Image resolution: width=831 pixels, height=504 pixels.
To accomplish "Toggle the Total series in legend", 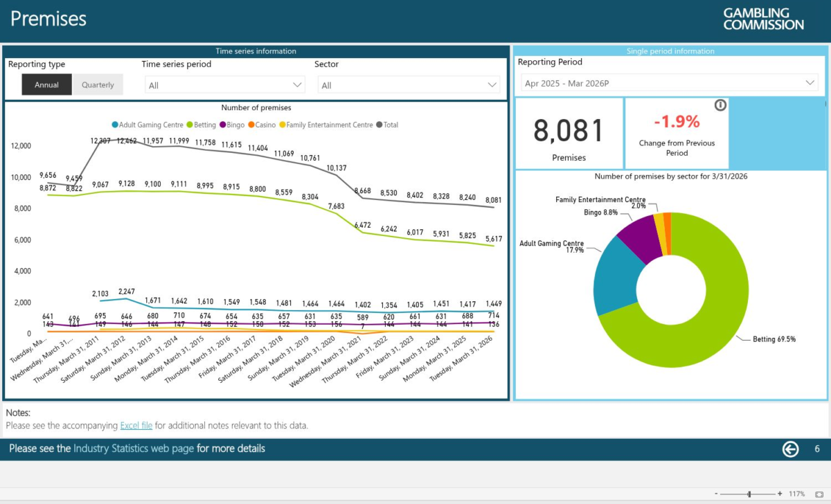I will coord(387,125).
